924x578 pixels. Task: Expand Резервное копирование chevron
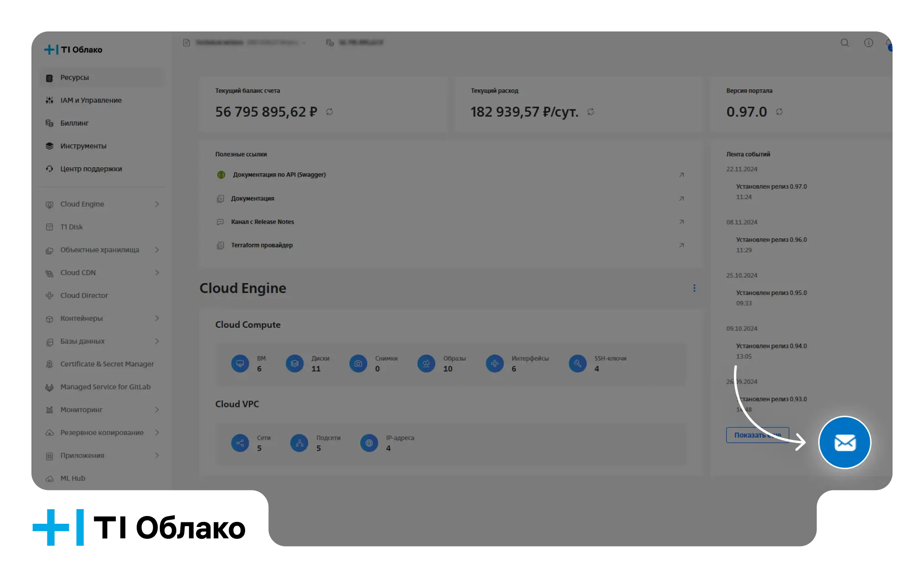[x=157, y=433]
